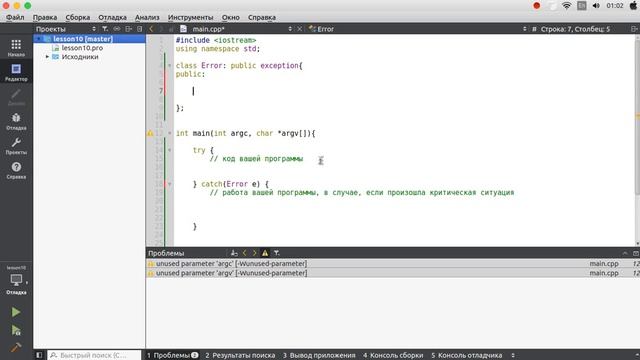The height and width of the screenshot is (360, 640).
Task: Switch to 3 Вывод приложения tab
Action: [x=319, y=355]
